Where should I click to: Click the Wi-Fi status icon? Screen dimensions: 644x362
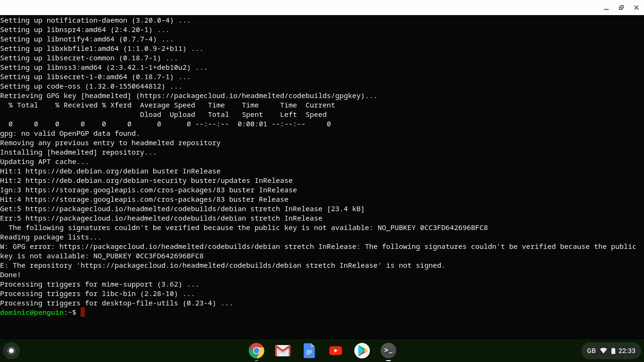(604, 351)
